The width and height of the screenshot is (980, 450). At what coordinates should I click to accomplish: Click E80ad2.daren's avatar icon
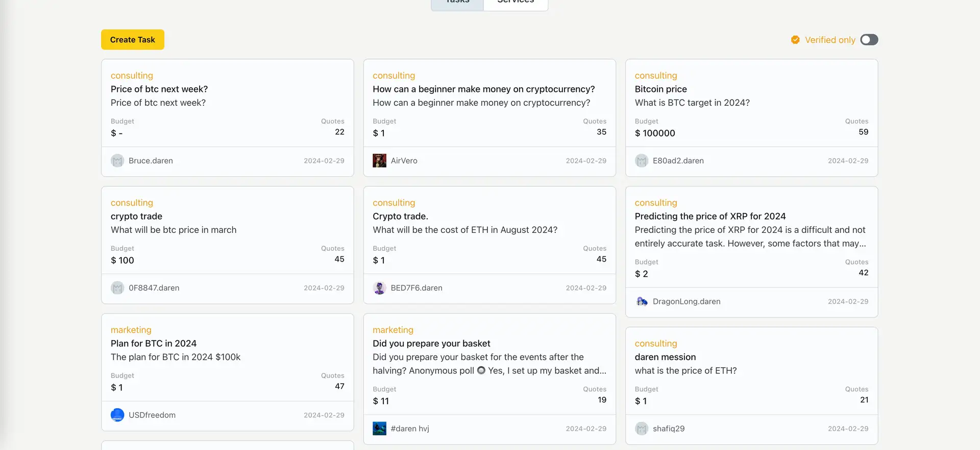click(x=642, y=161)
